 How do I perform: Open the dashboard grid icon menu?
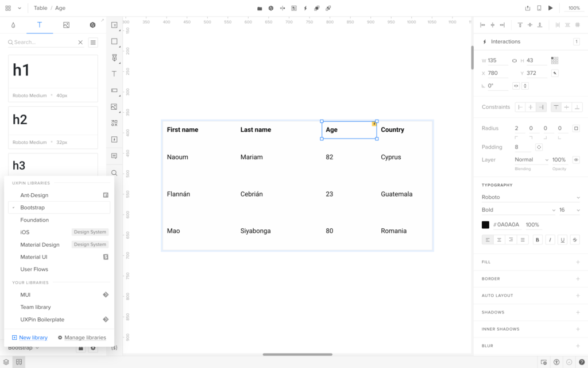(8, 8)
